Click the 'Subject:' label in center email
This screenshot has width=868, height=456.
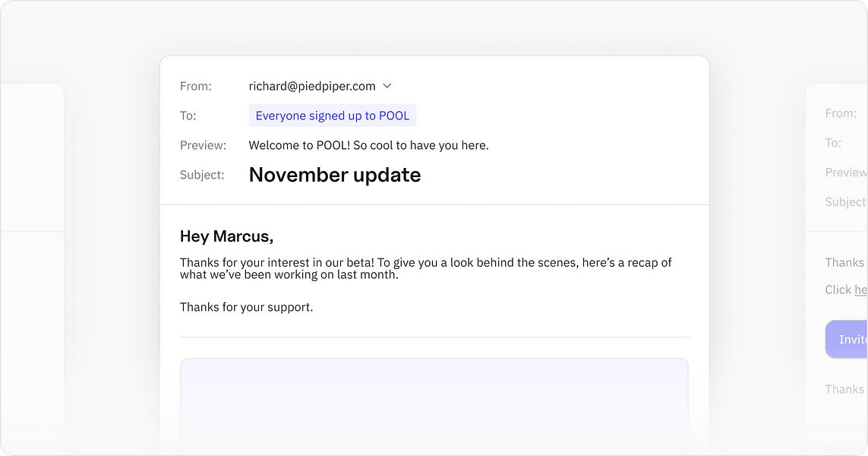click(202, 175)
